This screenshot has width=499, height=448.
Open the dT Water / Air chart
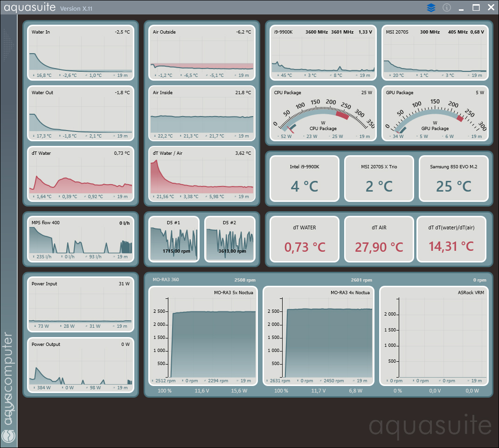202,174
